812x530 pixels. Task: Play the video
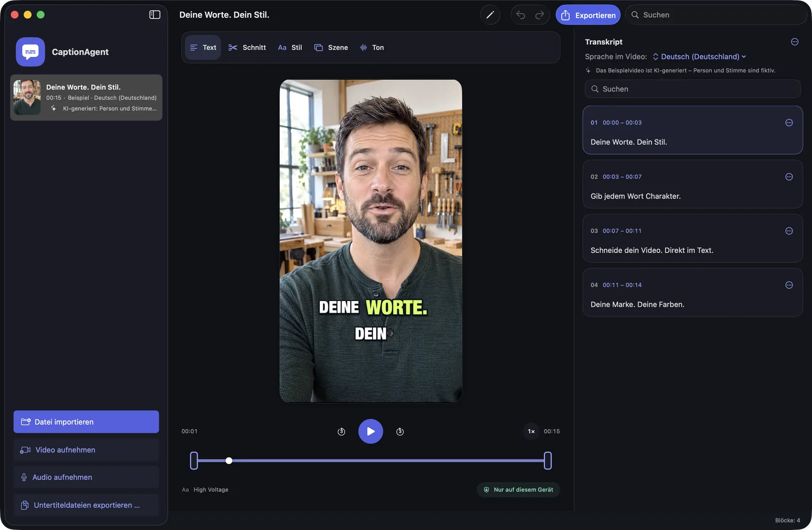tap(370, 431)
